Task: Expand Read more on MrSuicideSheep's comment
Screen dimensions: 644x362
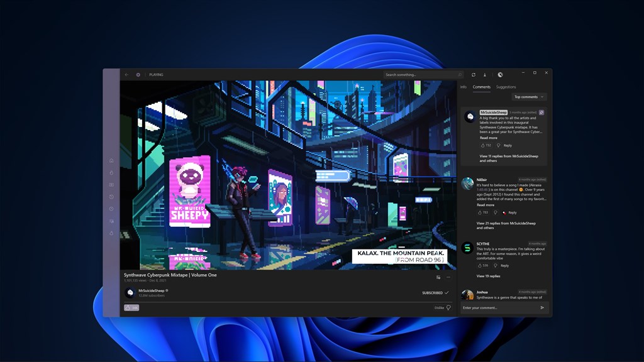Action: [x=488, y=138]
